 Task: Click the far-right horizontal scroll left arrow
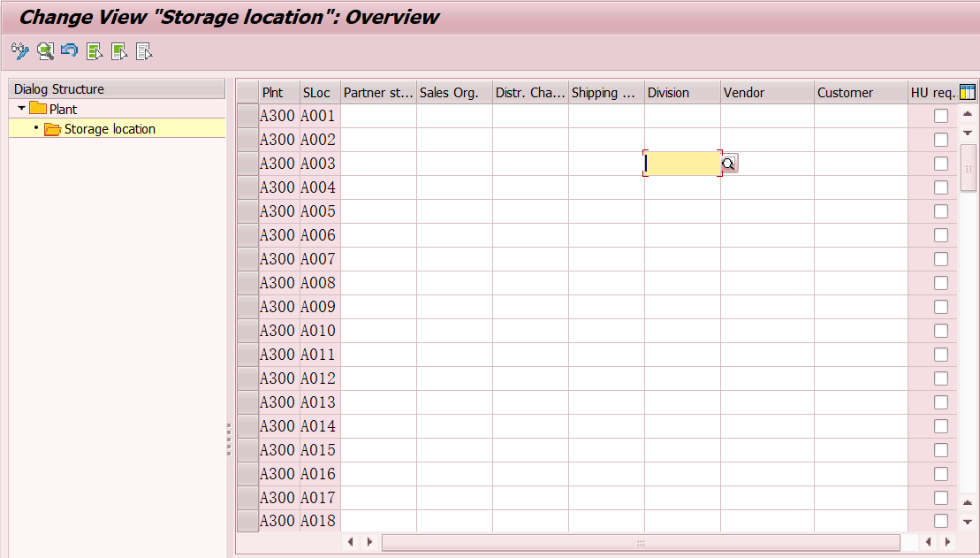[x=928, y=542]
